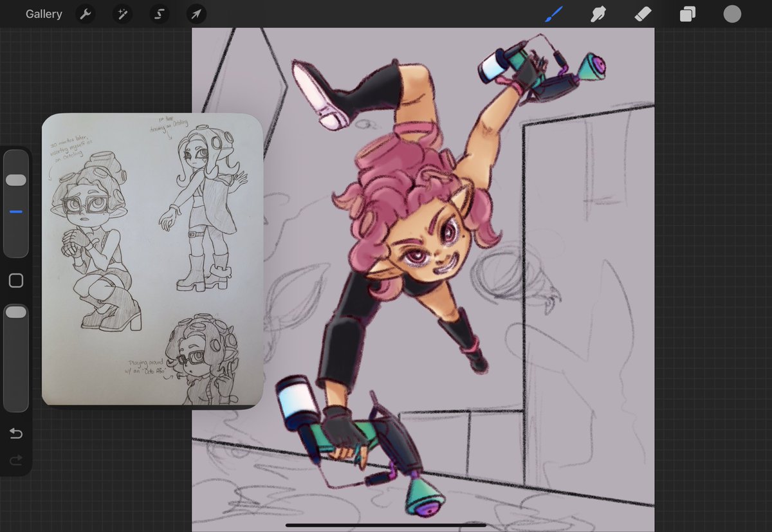Tap the pencil sketch reference image

[x=152, y=260]
